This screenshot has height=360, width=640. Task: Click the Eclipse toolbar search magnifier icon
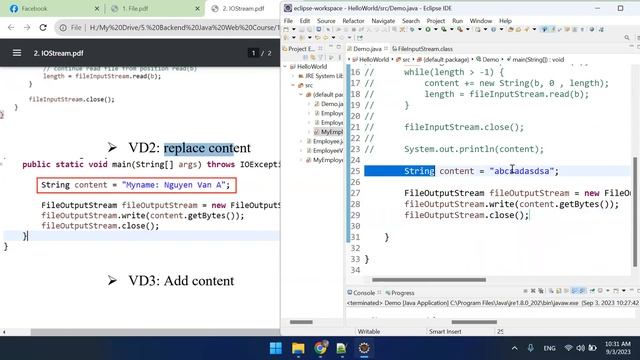click(627, 38)
